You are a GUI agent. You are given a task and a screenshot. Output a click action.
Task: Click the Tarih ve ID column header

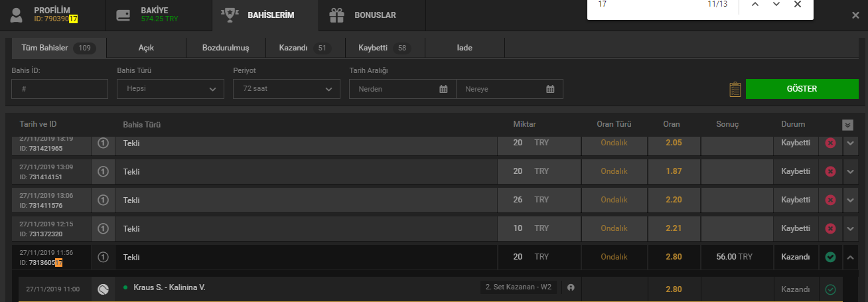tap(38, 124)
